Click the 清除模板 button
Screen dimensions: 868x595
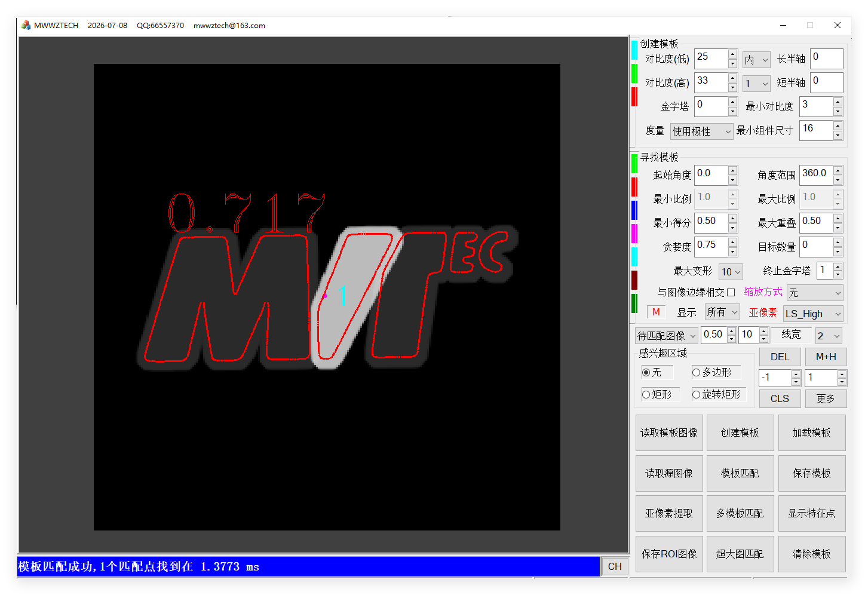pyautogui.click(x=812, y=554)
